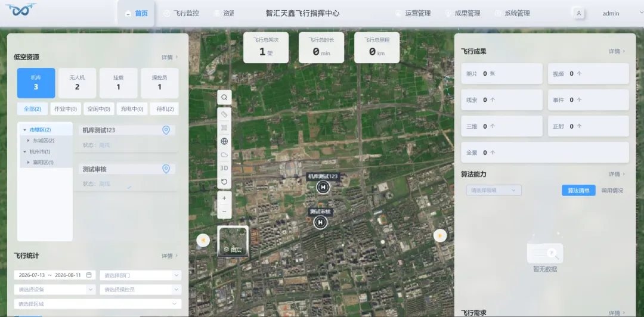The height and width of the screenshot is (317, 644).
Task: Open the 请选择操控员 dropdown
Action: [141, 290]
